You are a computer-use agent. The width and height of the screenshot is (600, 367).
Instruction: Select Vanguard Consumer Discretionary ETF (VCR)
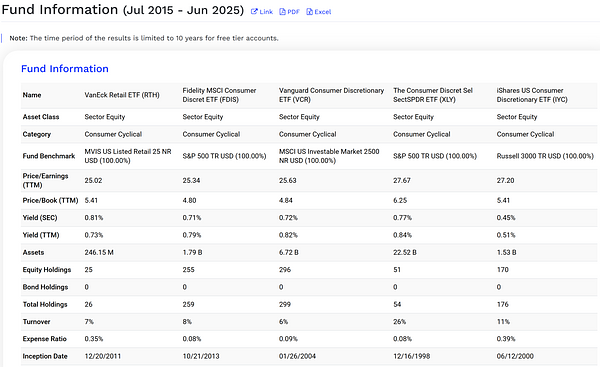click(x=331, y=95)
